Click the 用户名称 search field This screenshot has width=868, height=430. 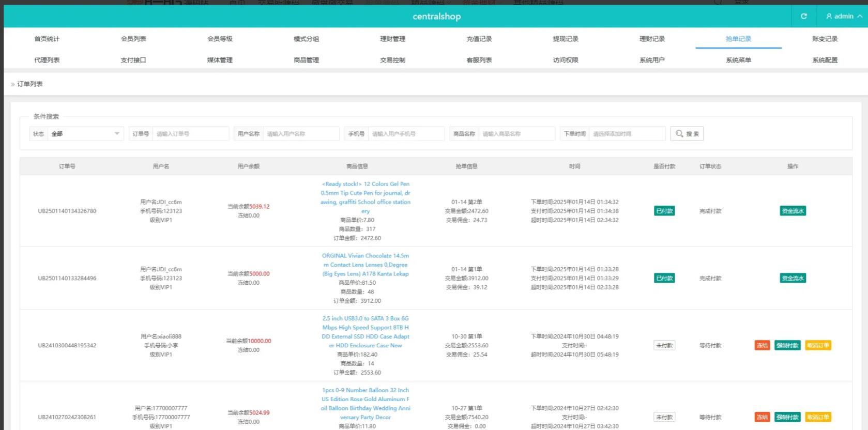(x=301, y=134)
